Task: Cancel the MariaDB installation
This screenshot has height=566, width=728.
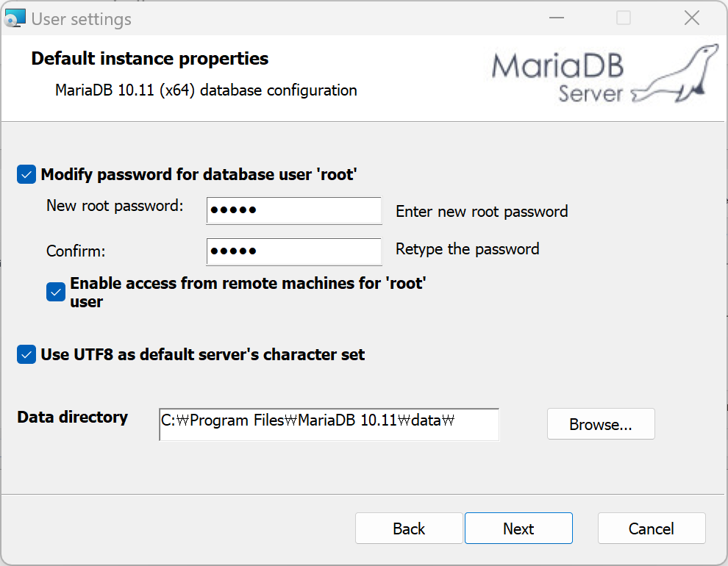Action: [x=652, y=529]
